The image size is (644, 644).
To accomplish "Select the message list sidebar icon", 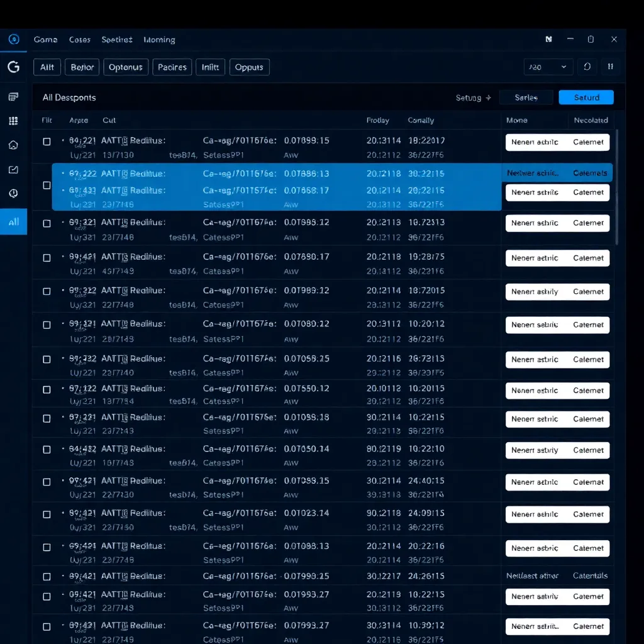I will pos(13,97).
